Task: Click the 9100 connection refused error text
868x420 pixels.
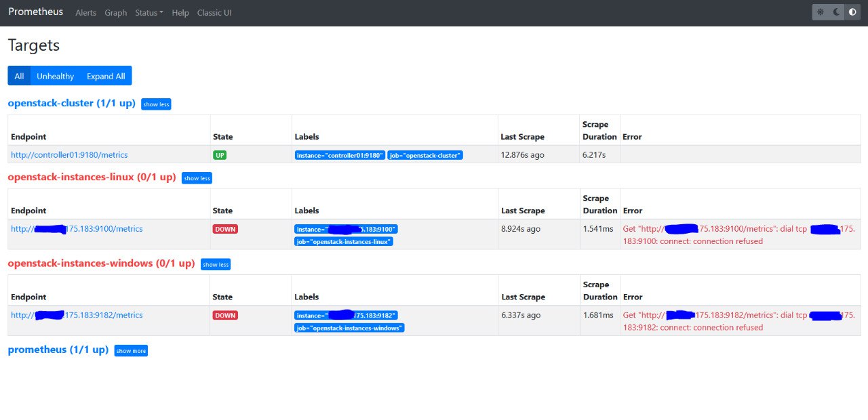Action: (x=739, y=235)
